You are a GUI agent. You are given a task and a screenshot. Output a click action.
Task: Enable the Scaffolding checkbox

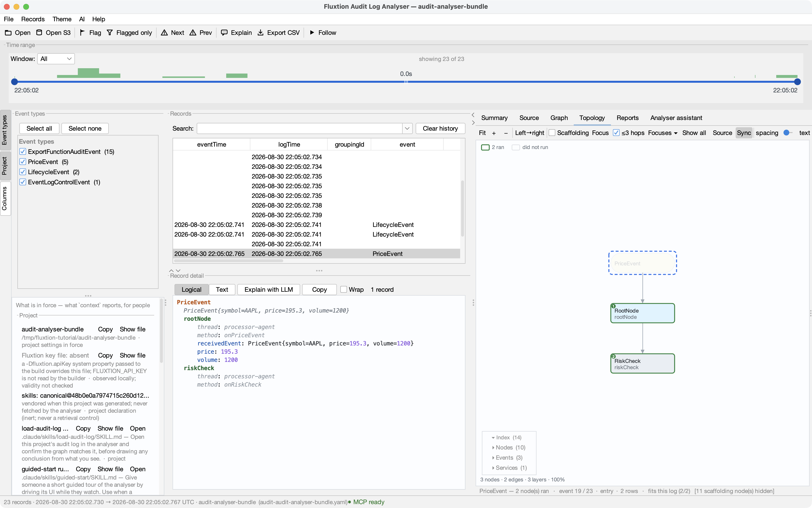click(x=552, y=133)
